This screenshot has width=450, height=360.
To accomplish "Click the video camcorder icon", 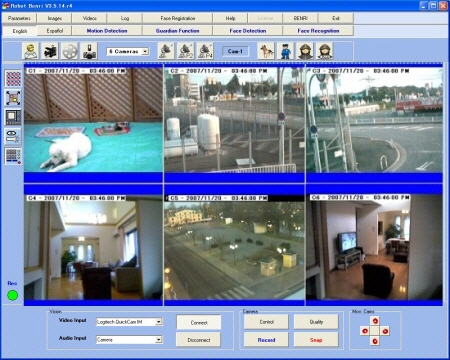I will click(50, 51).
